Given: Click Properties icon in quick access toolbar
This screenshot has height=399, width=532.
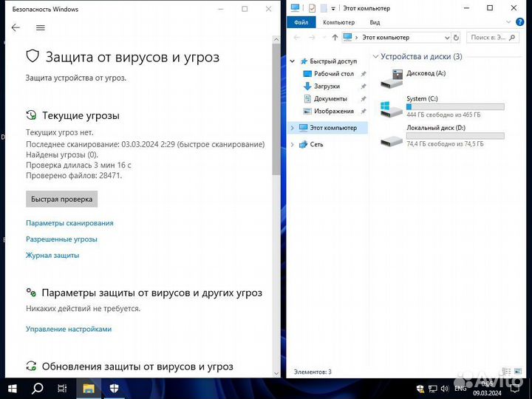Looking at the screenshot, I should [x=312, y=8].
